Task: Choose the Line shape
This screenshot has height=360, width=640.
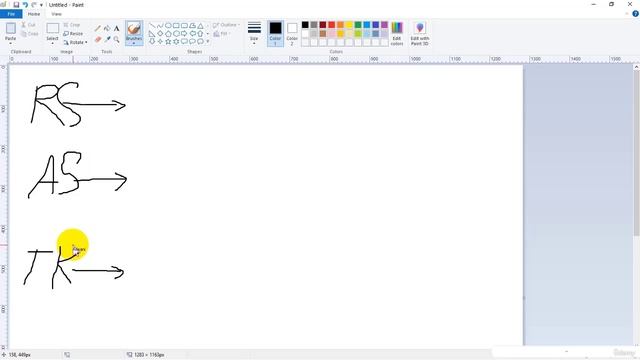Action: [152, 25]
